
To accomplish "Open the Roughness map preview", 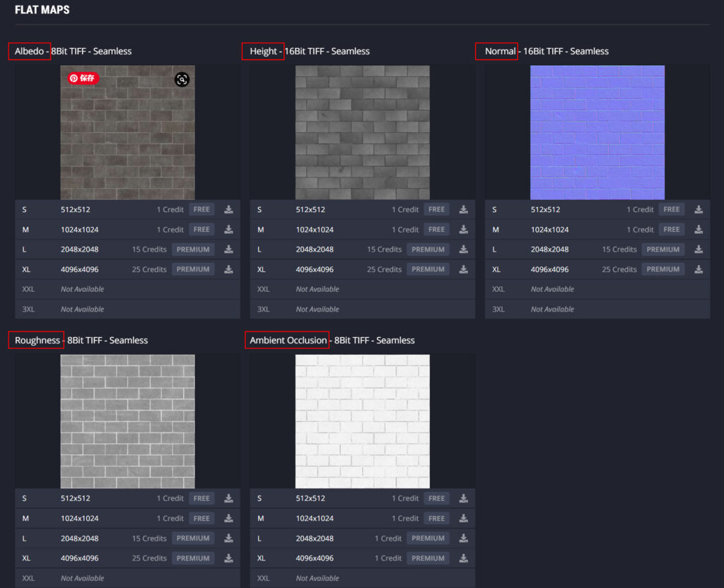I will click(127, 421).
